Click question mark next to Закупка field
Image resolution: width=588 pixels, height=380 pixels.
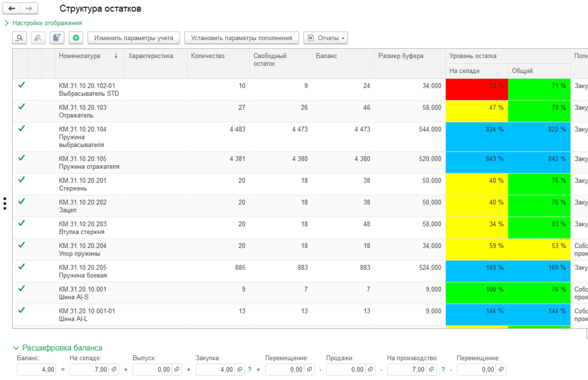pyautogui.click(x=250, y=369)
